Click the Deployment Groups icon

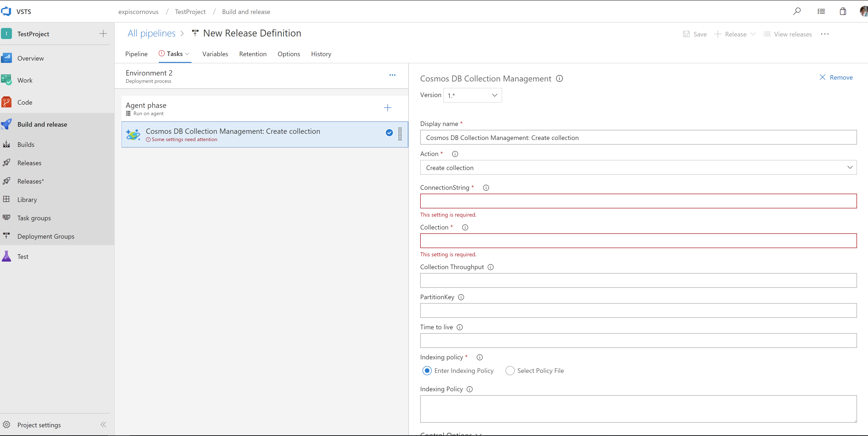coord(6,235)
